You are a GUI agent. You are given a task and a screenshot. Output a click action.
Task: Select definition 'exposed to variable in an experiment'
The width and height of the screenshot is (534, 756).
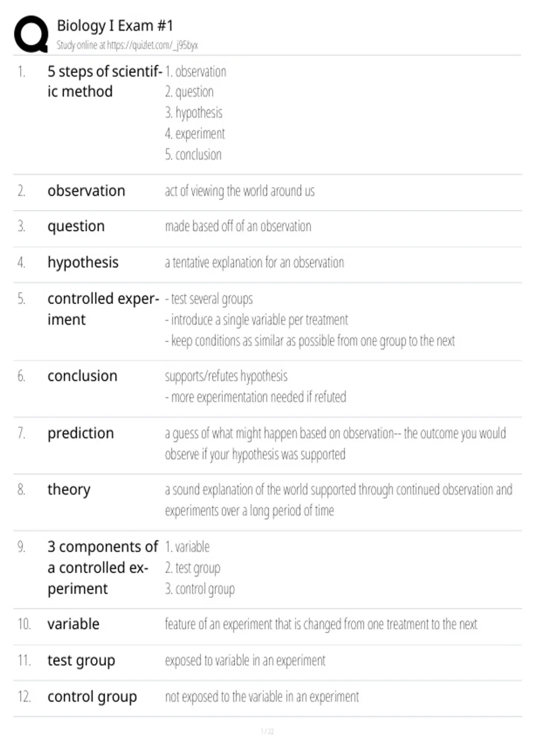(245, 661)
